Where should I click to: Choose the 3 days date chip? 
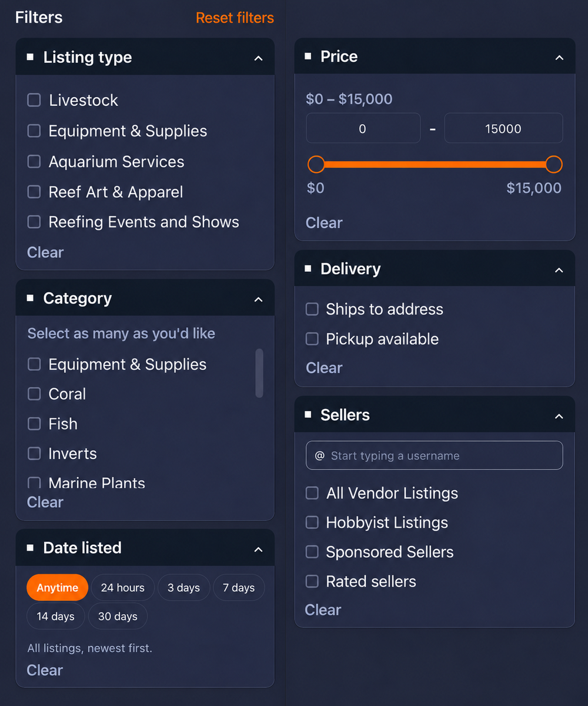(183, 588)
